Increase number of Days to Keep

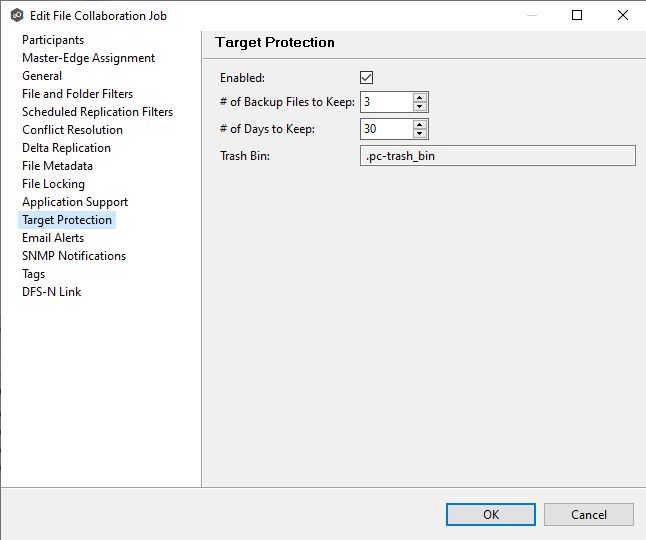(x=420, y=124)
